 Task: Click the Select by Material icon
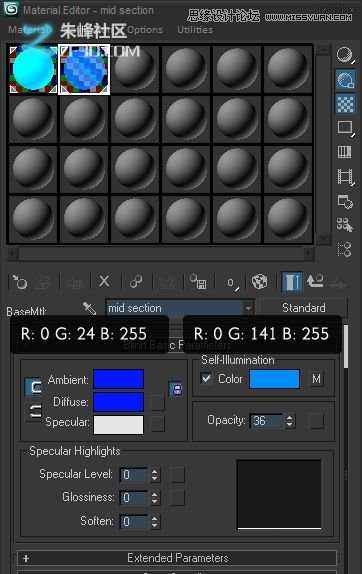[345, 225]
